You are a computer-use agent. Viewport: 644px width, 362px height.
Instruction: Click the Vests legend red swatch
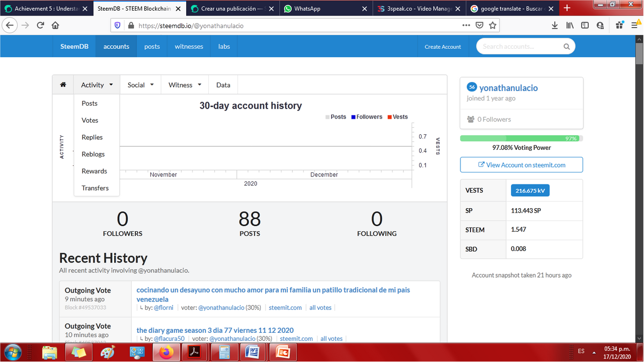pos(389,117)
